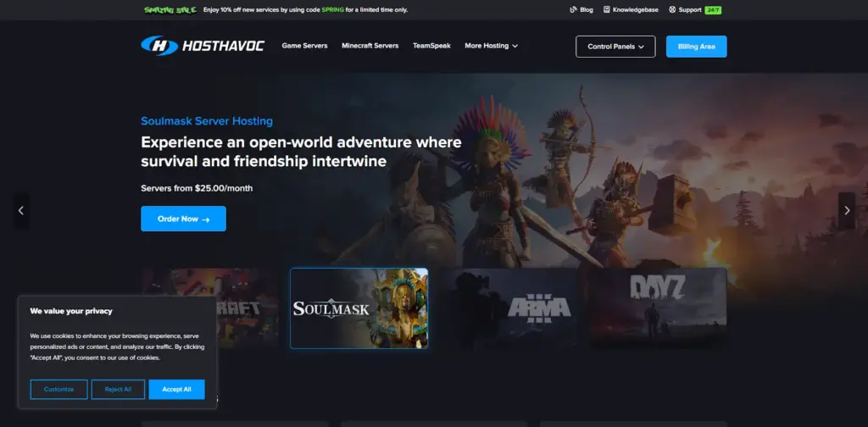Image resolution: width=868 pixels, height=427 pixels.
Task: Select Minecraft Servers in navigation
Action: pyautogui.click(x=370, y=46)
